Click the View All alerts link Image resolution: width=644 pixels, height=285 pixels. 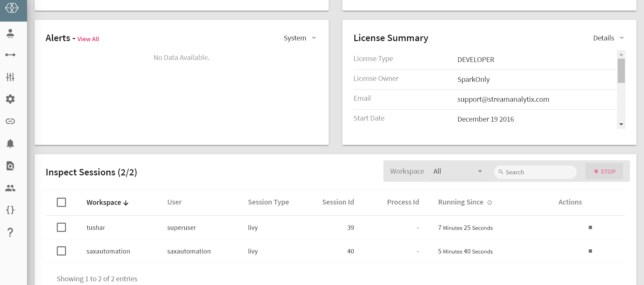click(x=88, y=39)
